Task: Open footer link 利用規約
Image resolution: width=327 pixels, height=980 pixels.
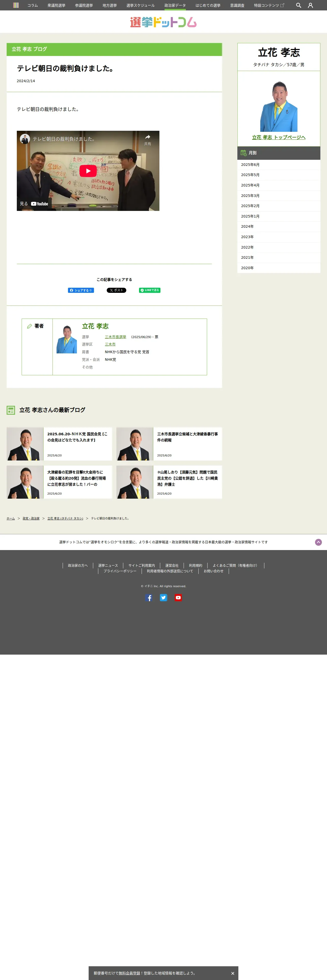Action: tap(195, 566)
